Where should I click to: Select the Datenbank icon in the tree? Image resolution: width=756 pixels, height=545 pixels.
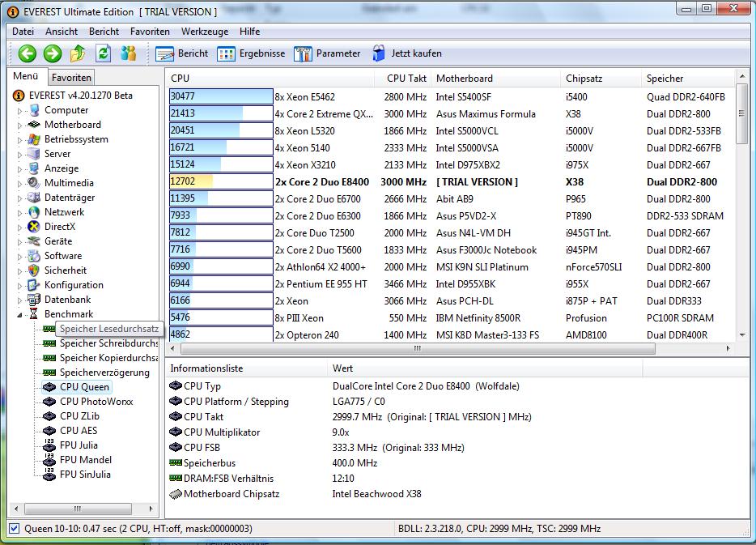(34, 300)
